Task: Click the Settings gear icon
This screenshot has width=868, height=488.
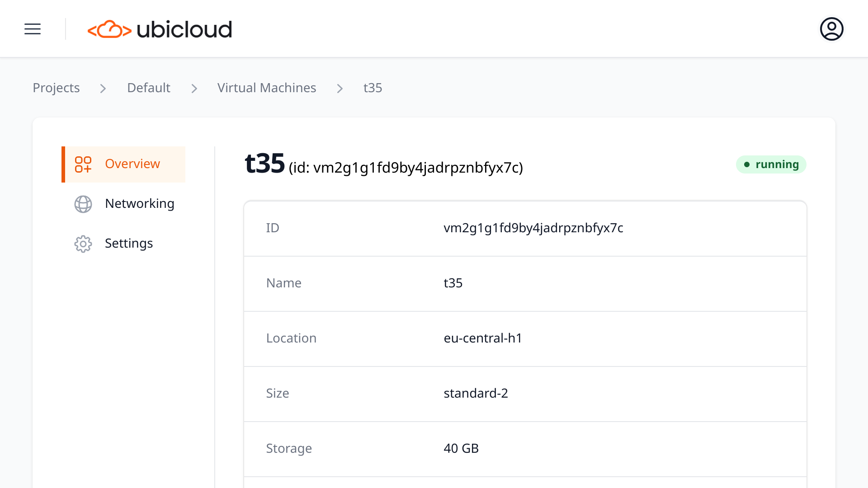Action: [83, 244]
